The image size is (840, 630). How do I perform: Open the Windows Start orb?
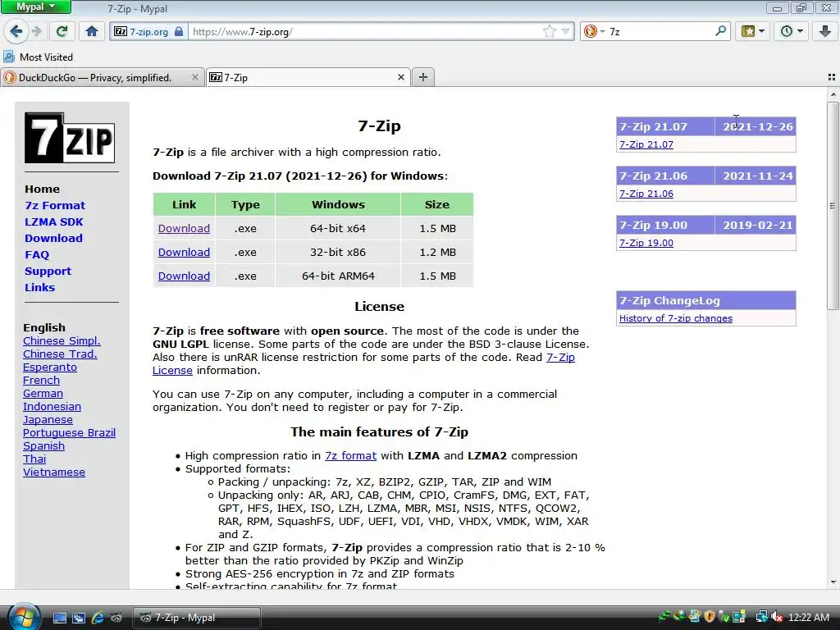[x=22, y=616]
